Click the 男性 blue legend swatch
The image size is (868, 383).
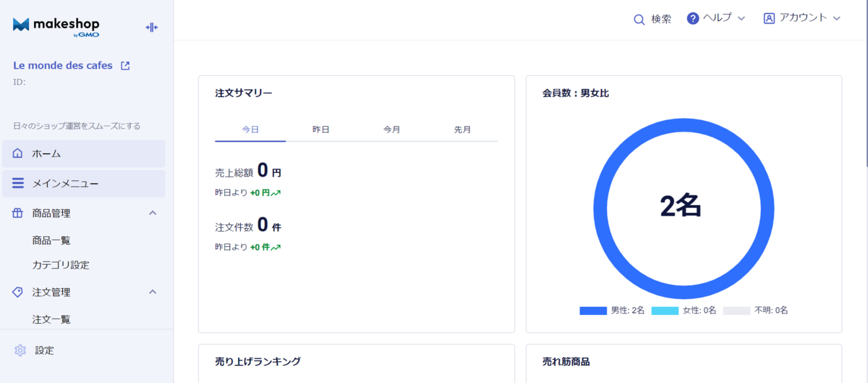[x=593, y=311]
